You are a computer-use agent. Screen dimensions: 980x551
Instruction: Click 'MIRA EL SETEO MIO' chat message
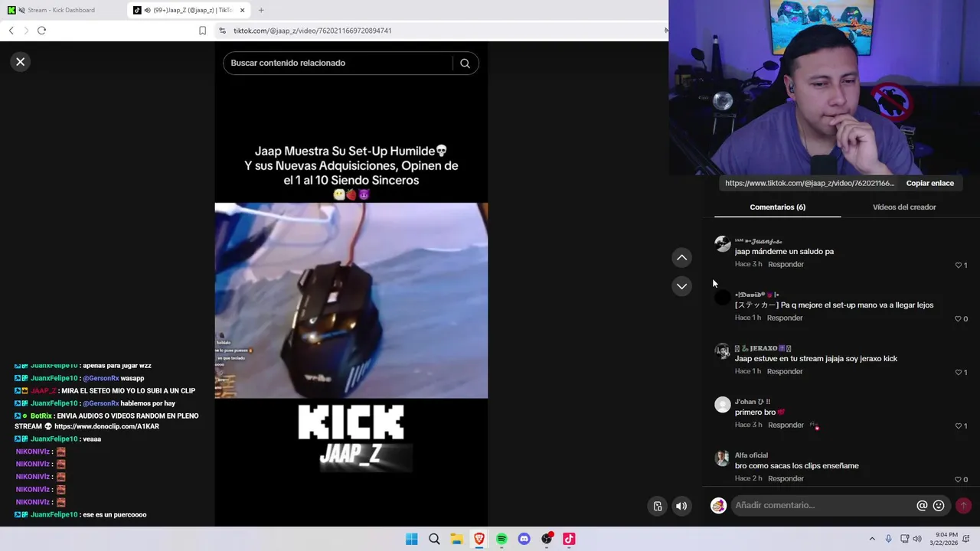tap(127, 391)
